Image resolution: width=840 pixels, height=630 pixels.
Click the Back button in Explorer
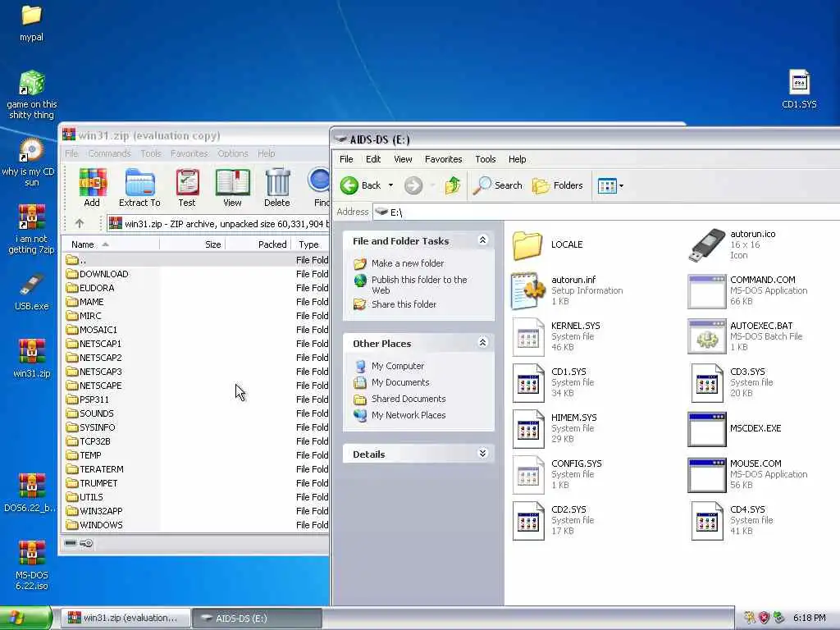(361, 185)
